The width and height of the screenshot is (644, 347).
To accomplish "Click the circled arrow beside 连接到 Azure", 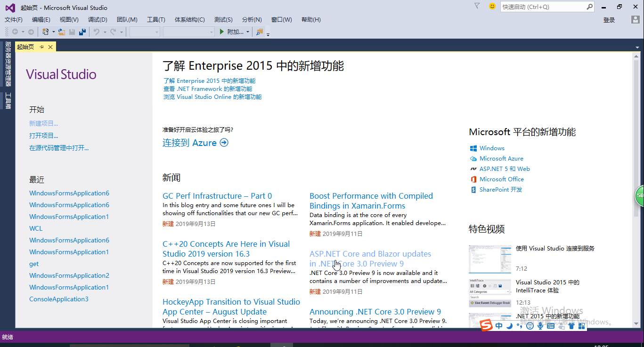I will [x=224, y=143].
